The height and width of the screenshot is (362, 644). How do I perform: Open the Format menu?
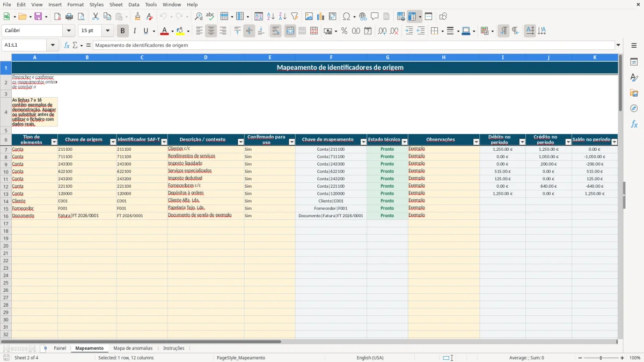(75, 4)
